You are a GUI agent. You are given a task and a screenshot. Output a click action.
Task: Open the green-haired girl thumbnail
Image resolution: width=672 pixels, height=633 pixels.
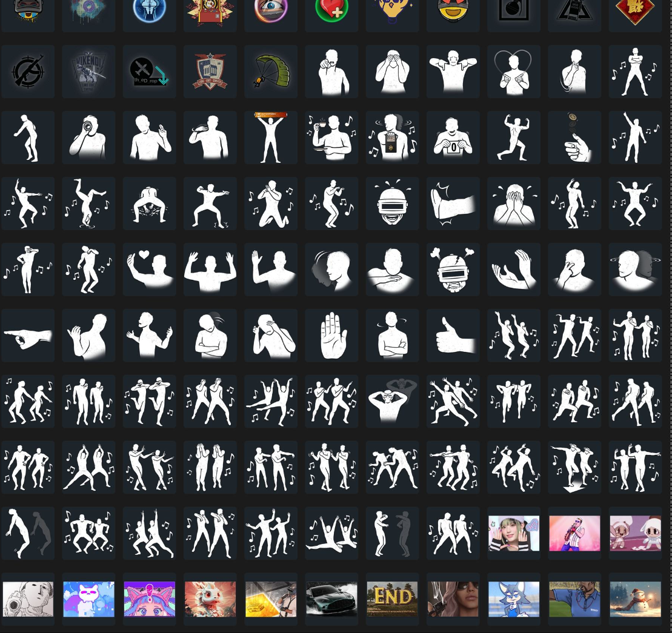[514, 533]
